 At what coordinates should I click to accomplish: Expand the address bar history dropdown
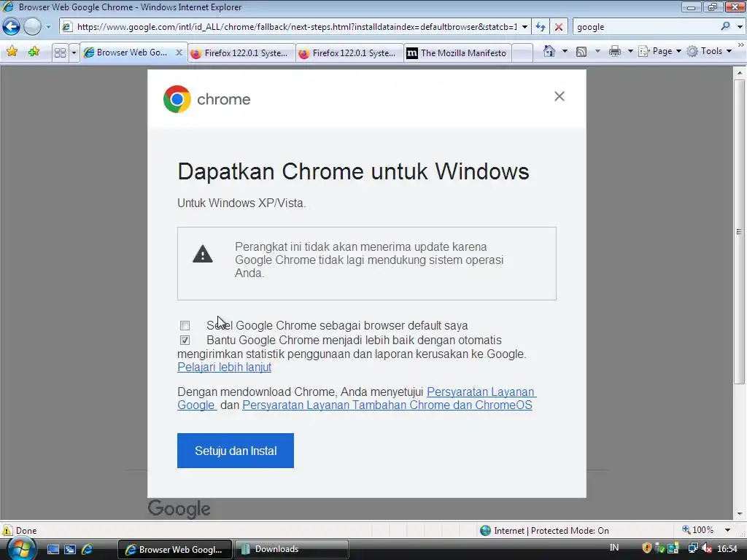pyautogui.click(x=525, y=27)
